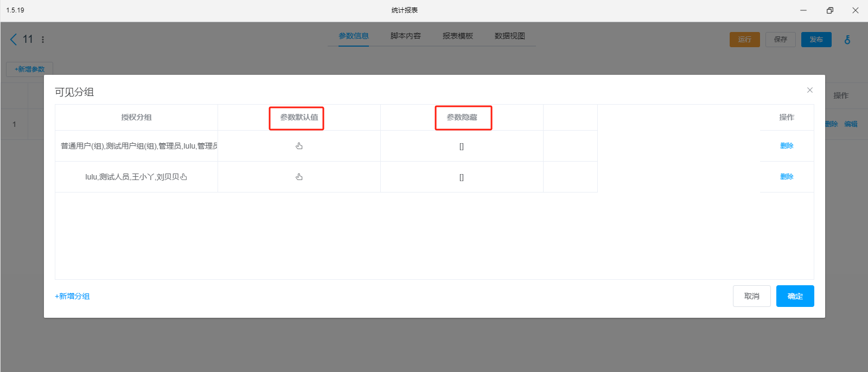Click the blue 发布 button
The height and width of the screenshot is (372, 868).
[816, 40]
